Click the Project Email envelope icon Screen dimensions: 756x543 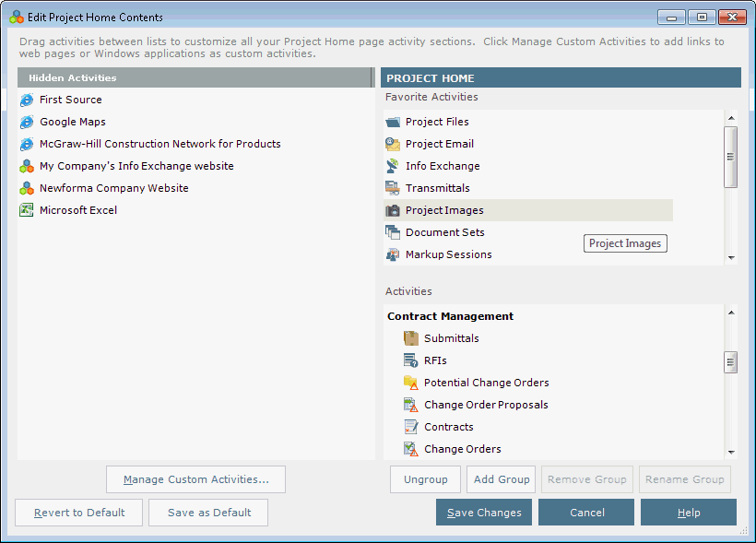point(393,144)
